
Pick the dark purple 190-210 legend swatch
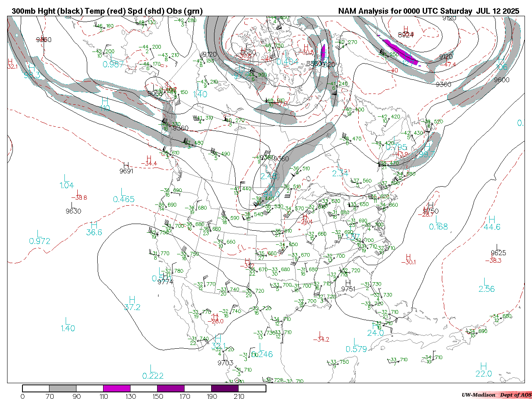225,389
